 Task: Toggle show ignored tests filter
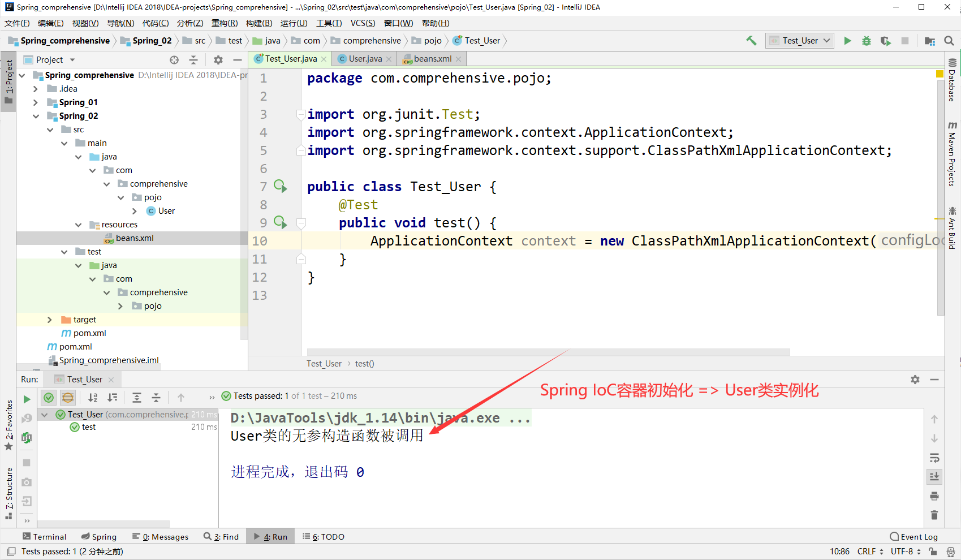pos(68,398)
